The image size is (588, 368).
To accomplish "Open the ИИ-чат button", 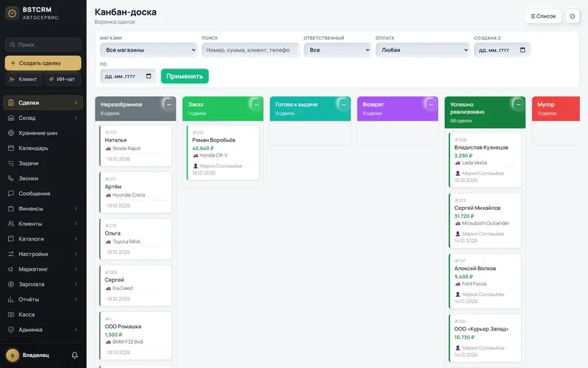I will 62,79.
